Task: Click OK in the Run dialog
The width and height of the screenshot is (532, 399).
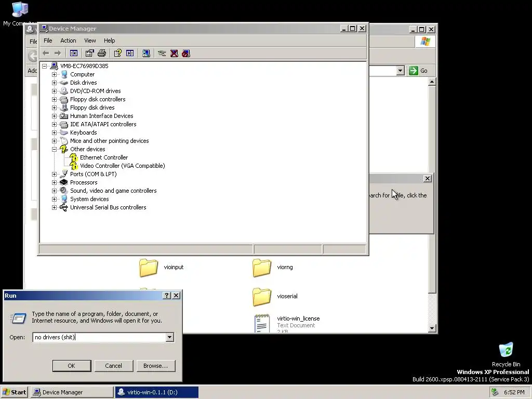Action: click(72, 366)
